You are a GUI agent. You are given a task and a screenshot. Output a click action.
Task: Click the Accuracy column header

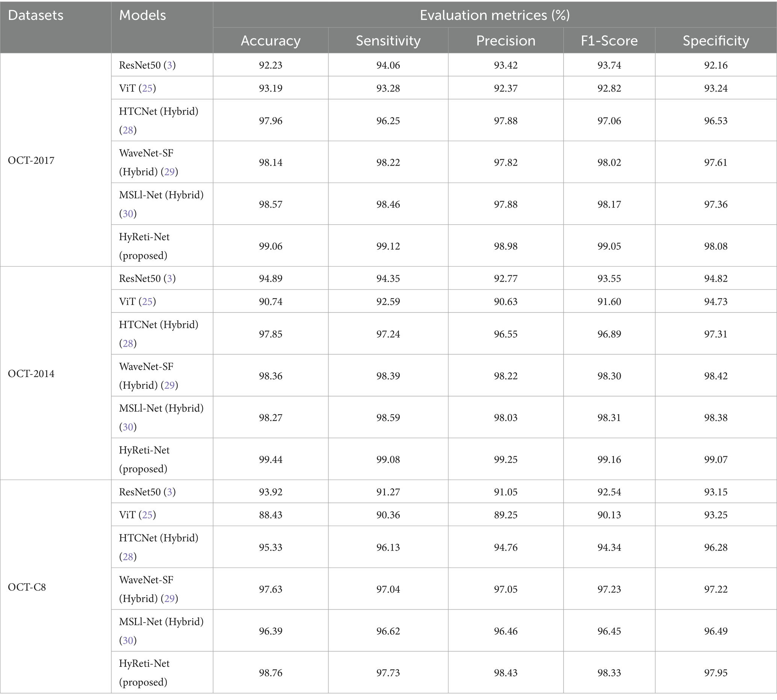point(271,41)
